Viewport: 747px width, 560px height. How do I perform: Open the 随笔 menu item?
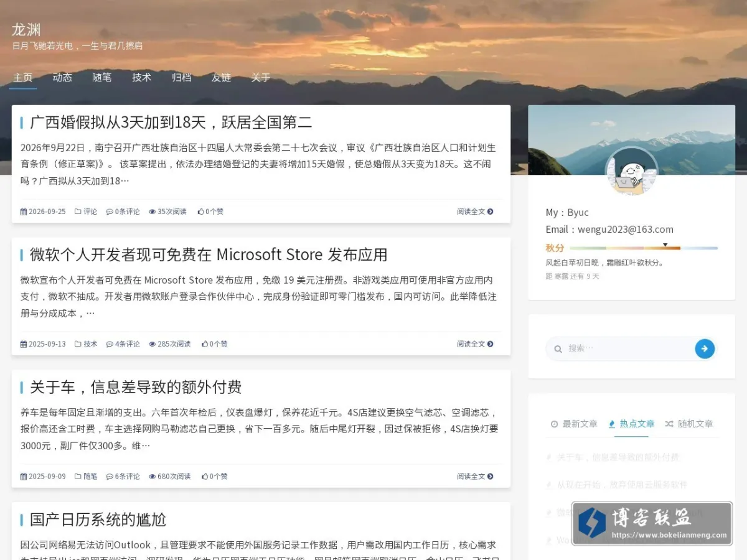(x=102, y=78)
